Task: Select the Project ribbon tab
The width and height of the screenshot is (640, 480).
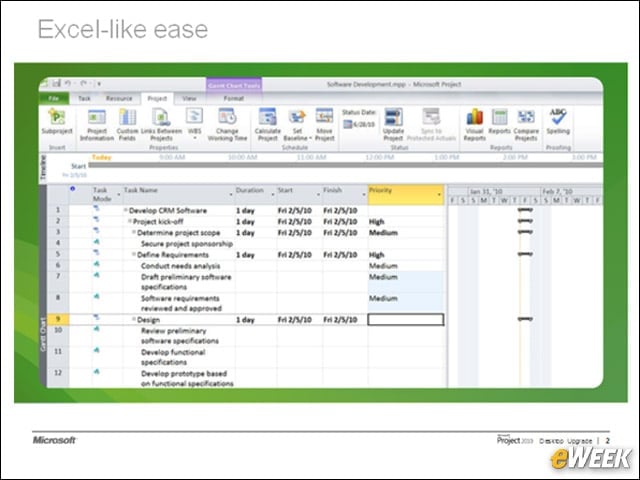Action: coord(157,98)
